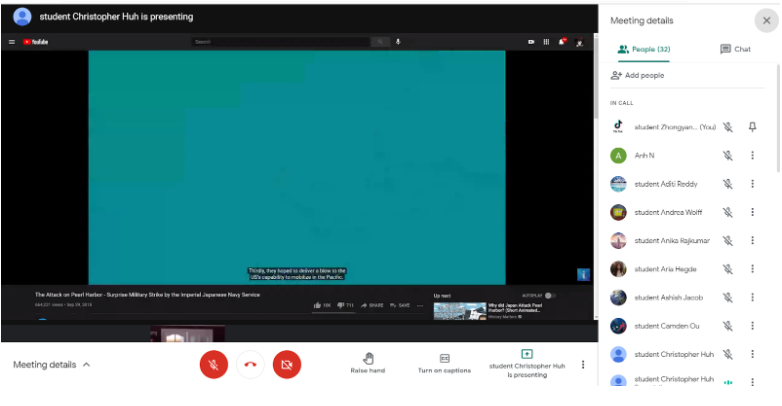Click muted mic icon next to Aditi Reddy
Screen dimensions: 782x406
tap(728, 184)
